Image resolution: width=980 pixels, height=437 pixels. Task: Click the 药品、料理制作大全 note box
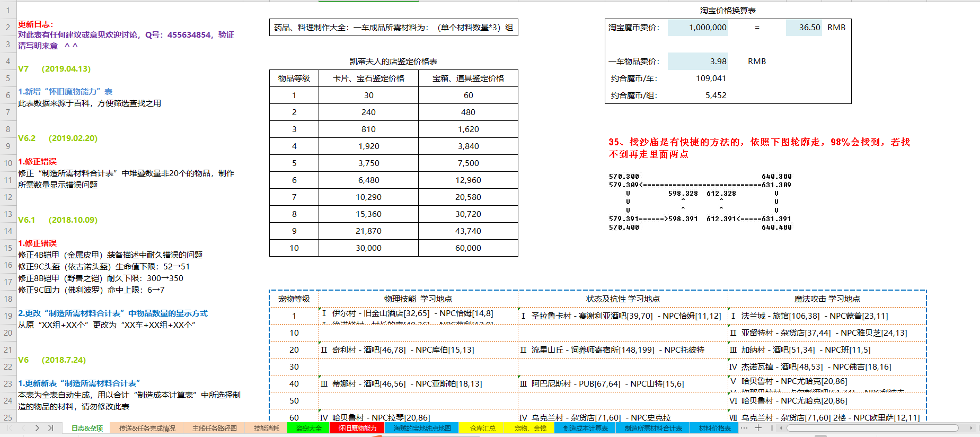pyautogui.click(x=393, y=28)
